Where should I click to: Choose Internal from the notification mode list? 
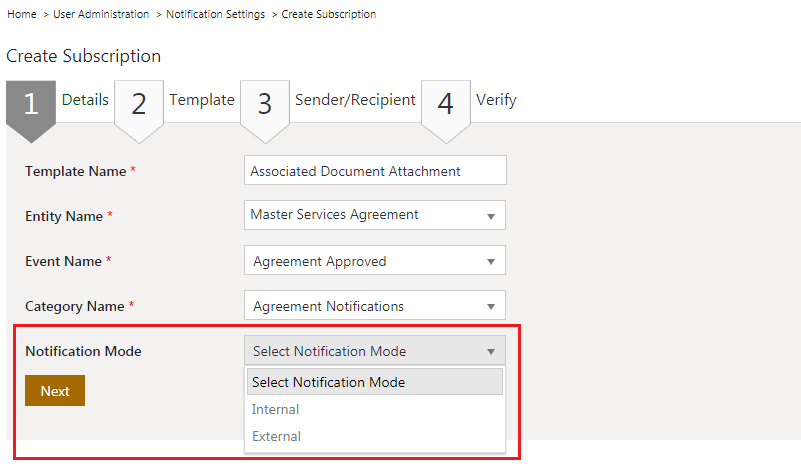(x=276, y=409)
